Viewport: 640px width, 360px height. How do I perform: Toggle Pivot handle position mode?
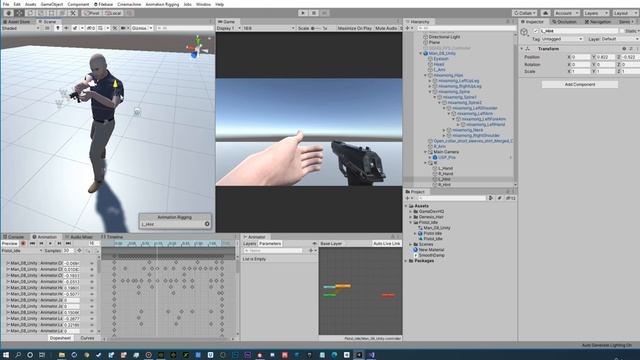click(x=92, y=13)
